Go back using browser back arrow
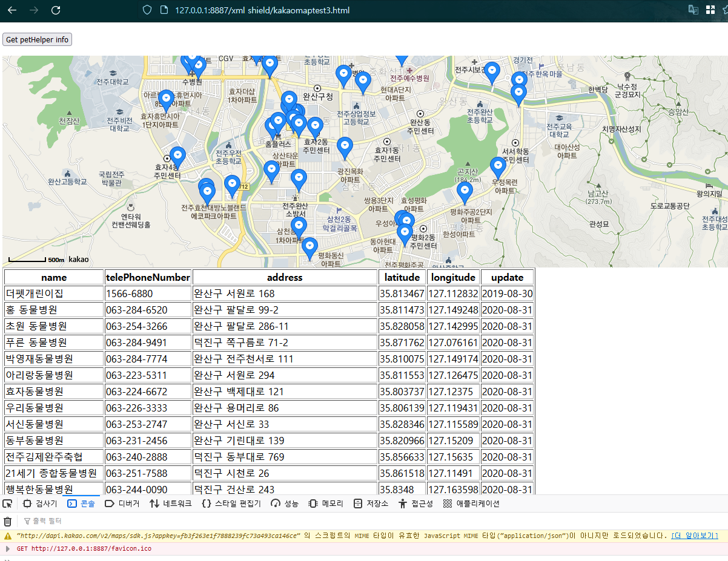 pyautogui.click(x=12, y=10)
